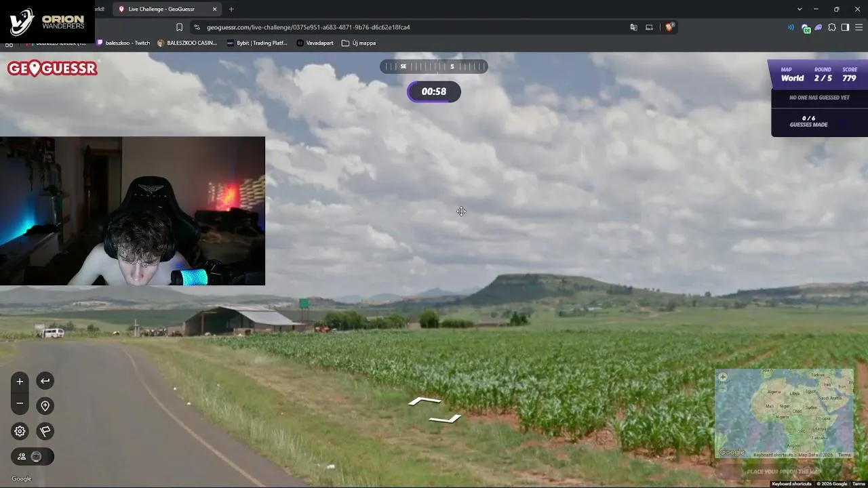This screenshot has width=868, height=488.
Task: Zoom in the street view with plus button
Action: coord(20,381)
